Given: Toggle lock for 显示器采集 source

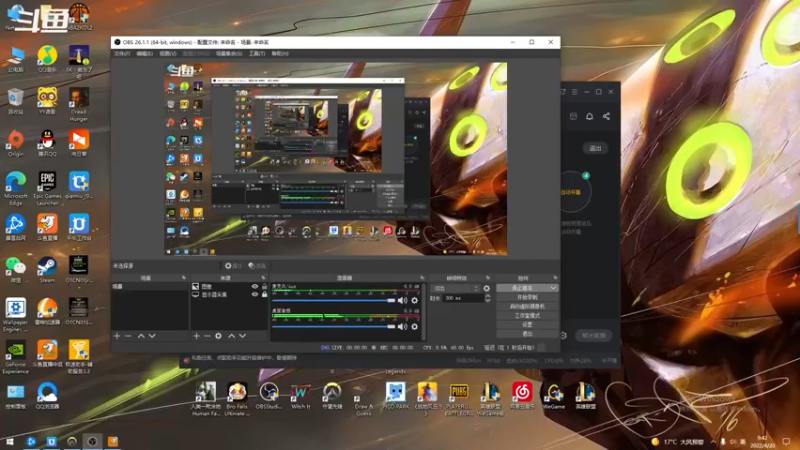Looking at the screenshot, I should click(264, 294).
